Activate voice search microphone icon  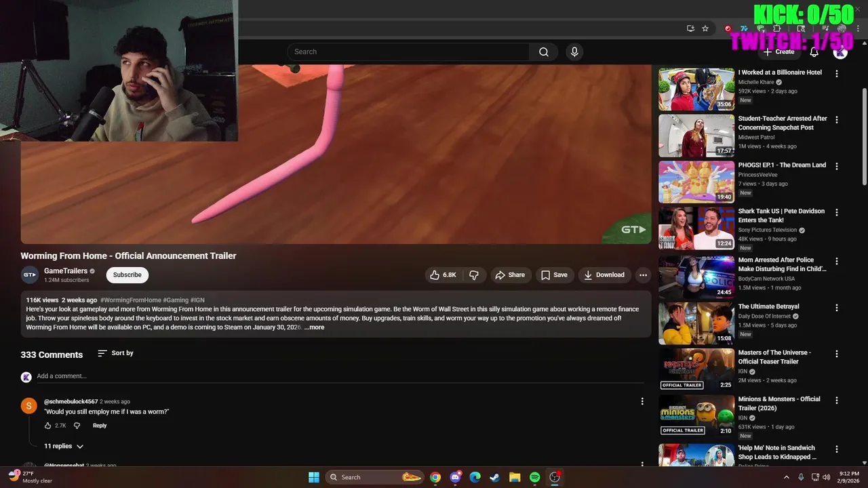click(574, 52)
